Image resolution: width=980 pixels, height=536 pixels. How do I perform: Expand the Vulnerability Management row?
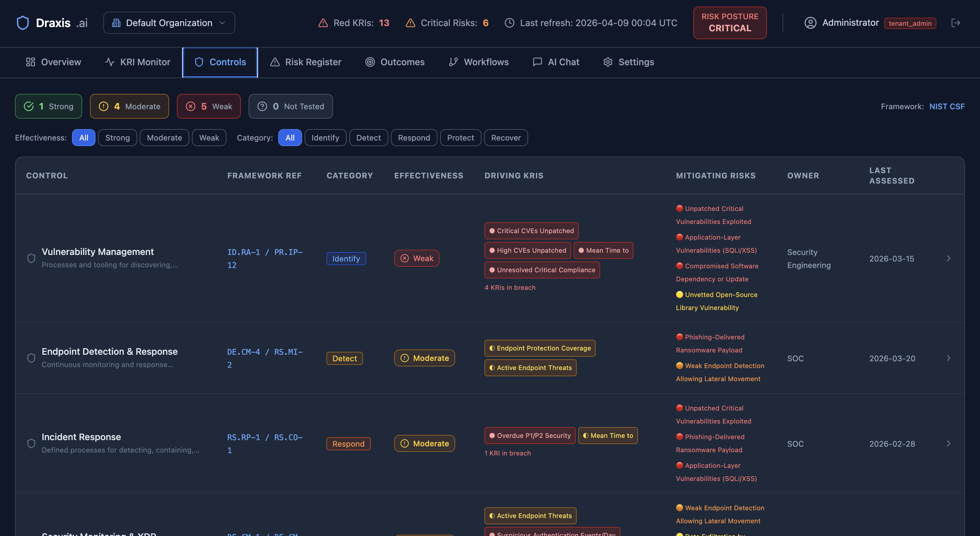948,258
